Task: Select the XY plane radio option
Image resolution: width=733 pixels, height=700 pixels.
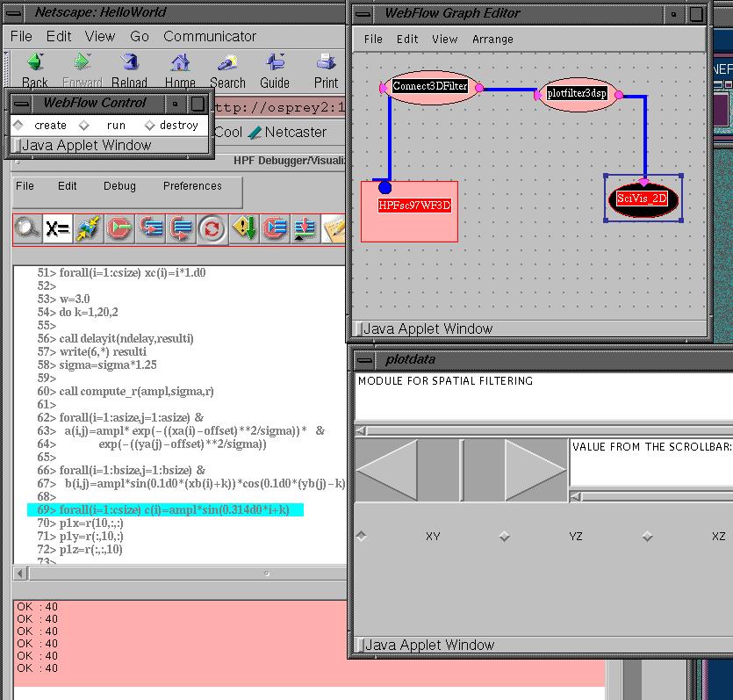Action: [361, 536]
